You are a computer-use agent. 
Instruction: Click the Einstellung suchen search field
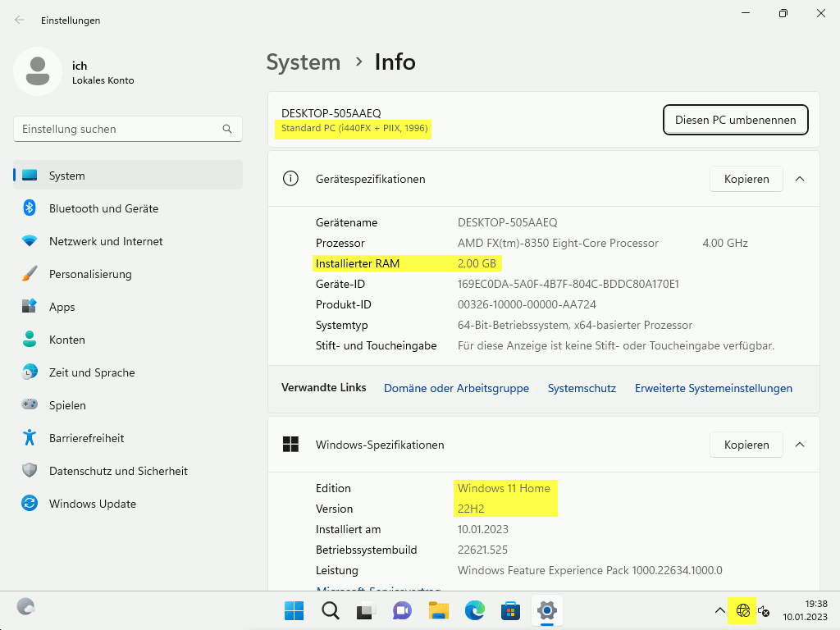pyautogui.click(x=128, y=129)
